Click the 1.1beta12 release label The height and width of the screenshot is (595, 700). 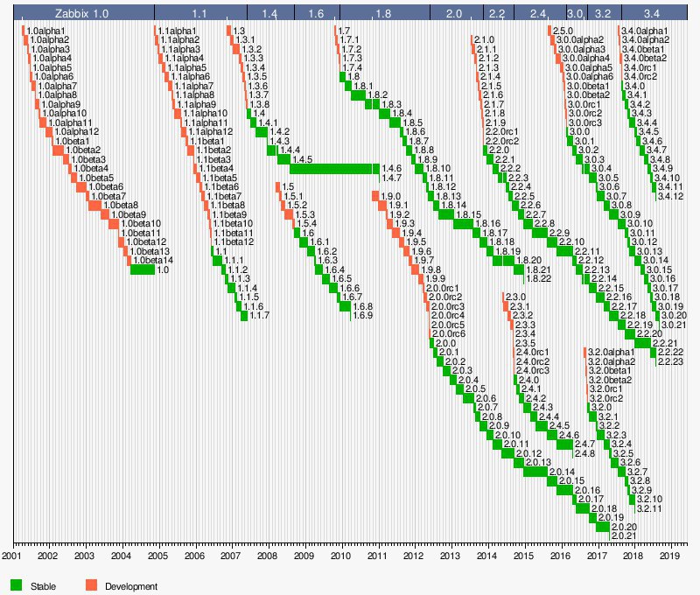[234, 241]
